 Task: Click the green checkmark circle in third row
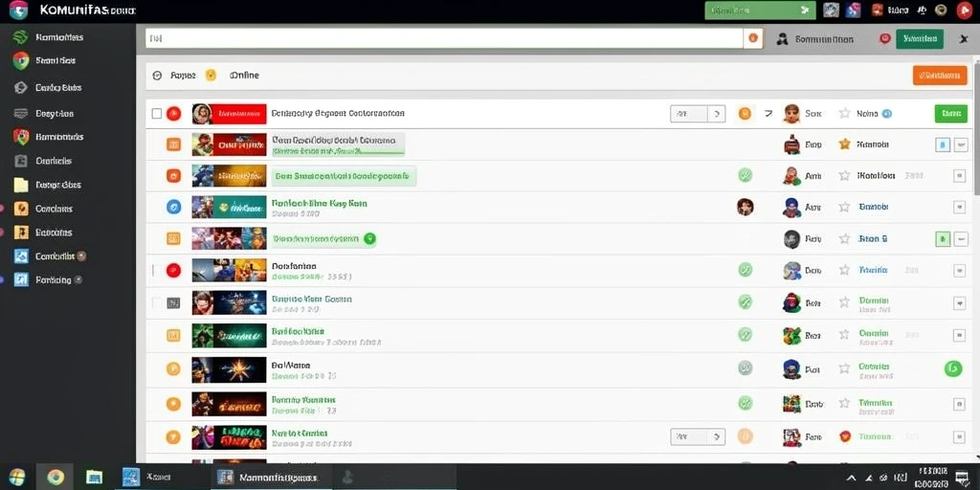[745, 176]
